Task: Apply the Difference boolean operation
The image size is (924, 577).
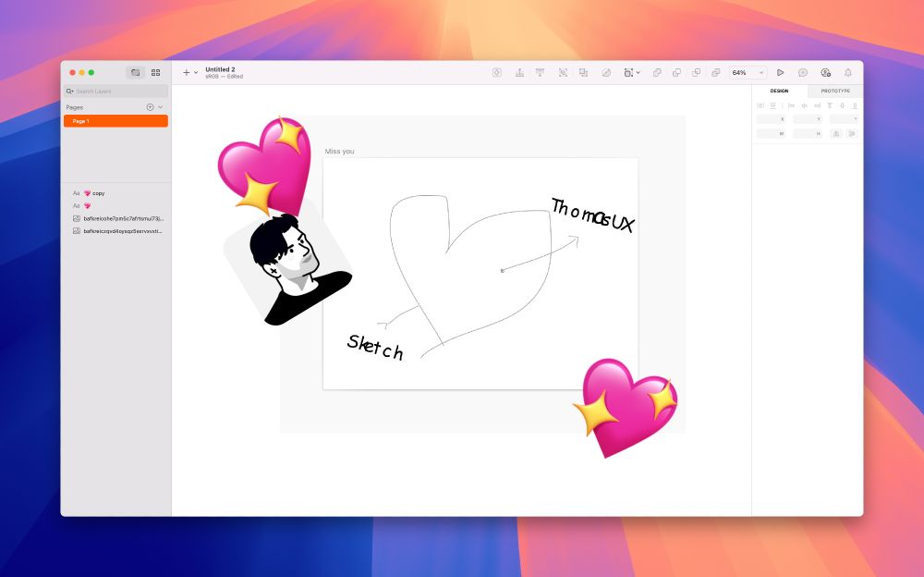Action: 715,72
